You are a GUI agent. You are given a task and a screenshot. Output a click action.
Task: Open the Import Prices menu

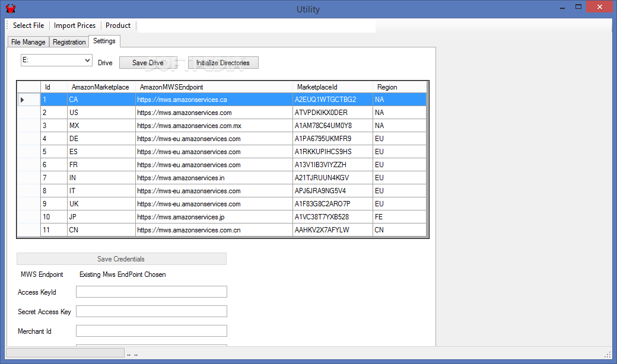pos(75,25)
